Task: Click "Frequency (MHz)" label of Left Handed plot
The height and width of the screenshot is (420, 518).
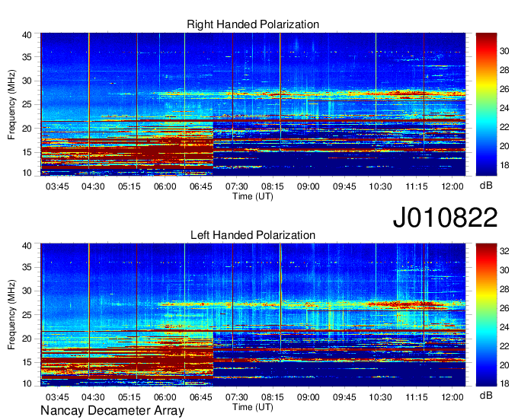Action: [11, 315]
